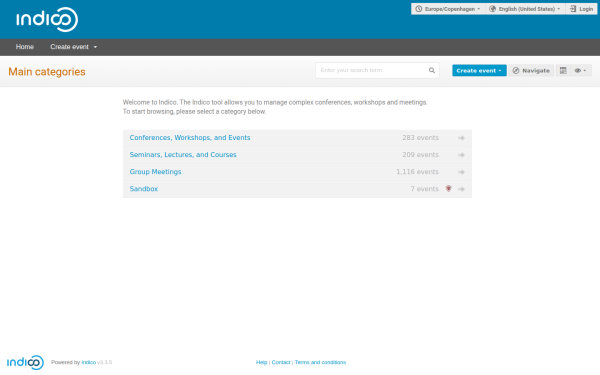Click the '209 events' count text
The height and width of the screenshot is (375, 600).
coord(420,155)
